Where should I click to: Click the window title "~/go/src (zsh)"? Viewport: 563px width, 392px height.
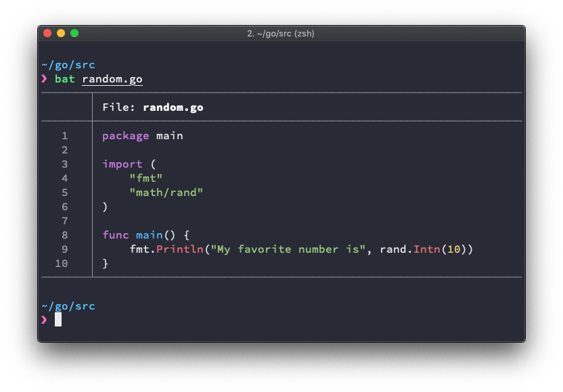click(281, 33)
